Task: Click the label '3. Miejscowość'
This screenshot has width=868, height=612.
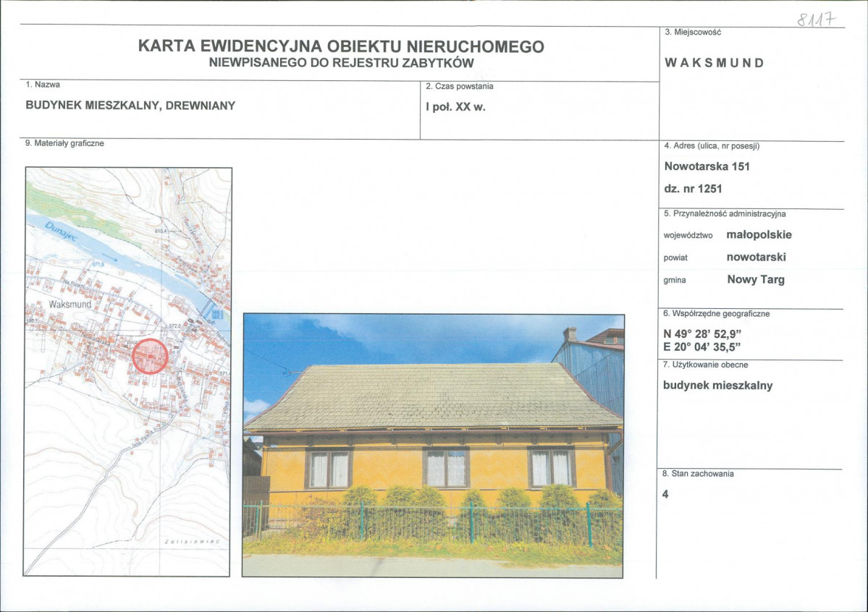Action: tap(693, 32)
